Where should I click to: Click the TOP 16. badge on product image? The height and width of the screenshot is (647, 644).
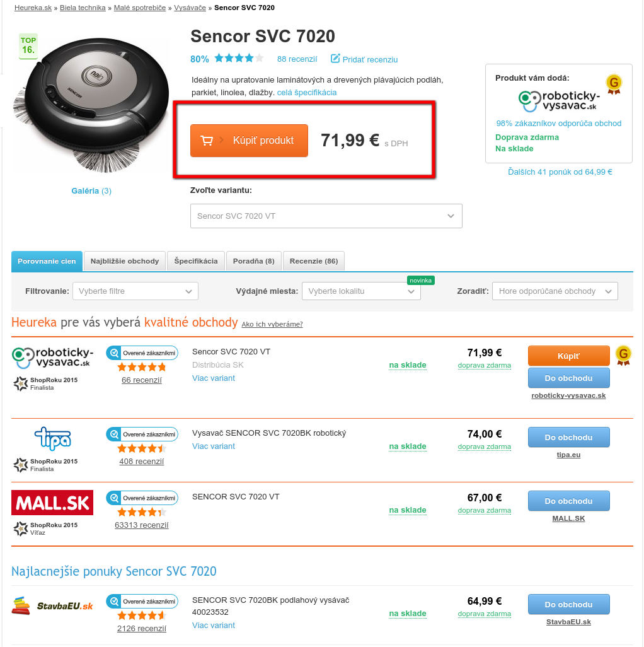(x=28, y=46)
